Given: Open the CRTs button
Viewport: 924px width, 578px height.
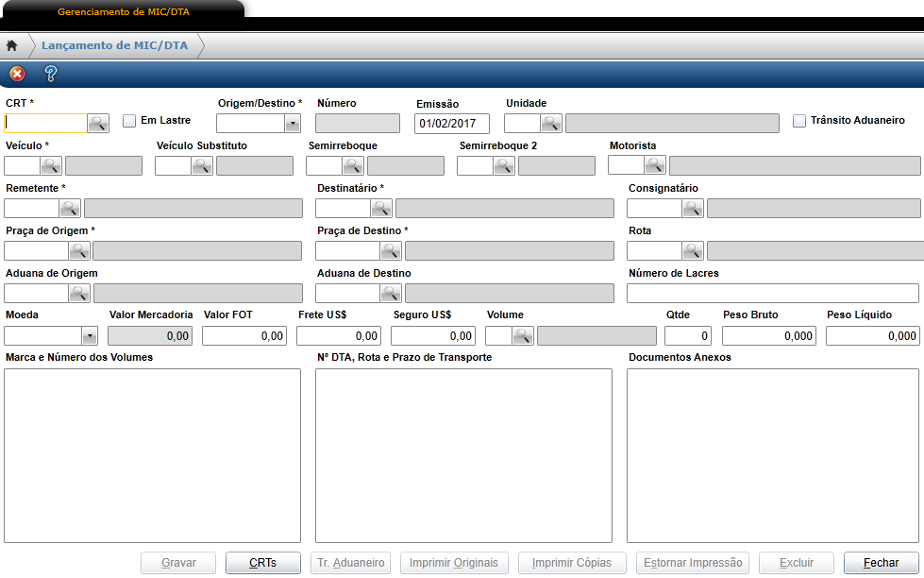Looking at the screenshot, I should pos(262,563).
